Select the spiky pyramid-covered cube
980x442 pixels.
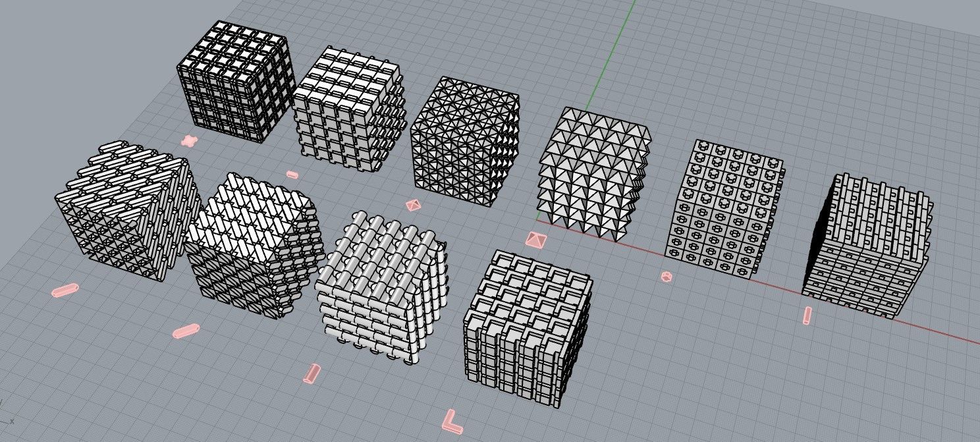594,174
